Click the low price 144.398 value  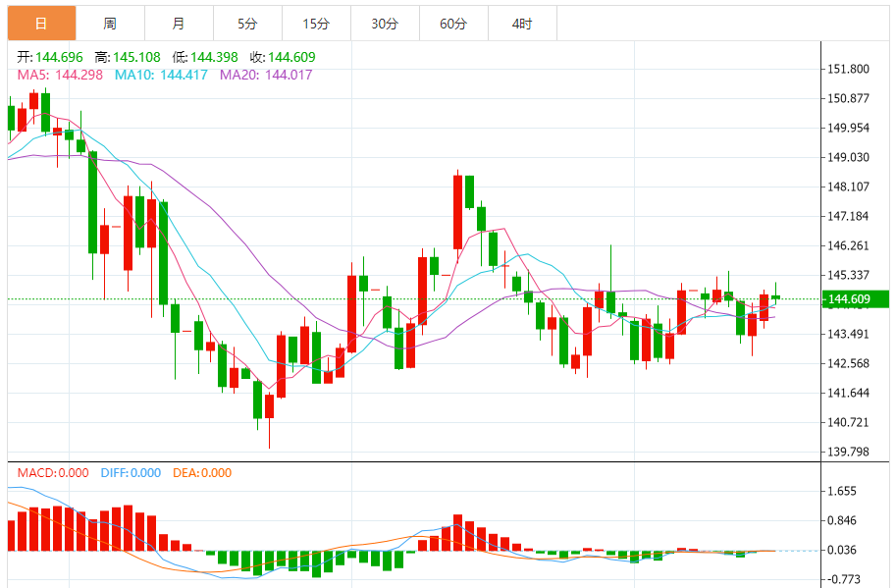tap(214, 57)
